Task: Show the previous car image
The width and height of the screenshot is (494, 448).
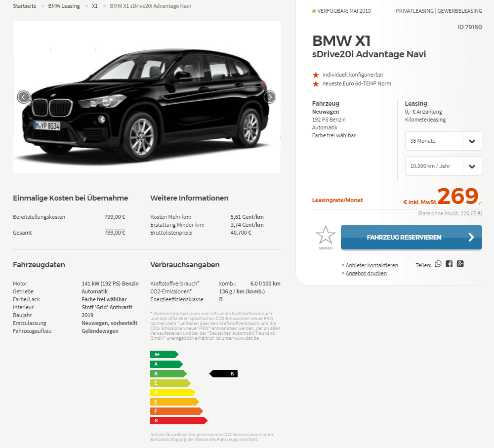Action: tap(24, 97)
